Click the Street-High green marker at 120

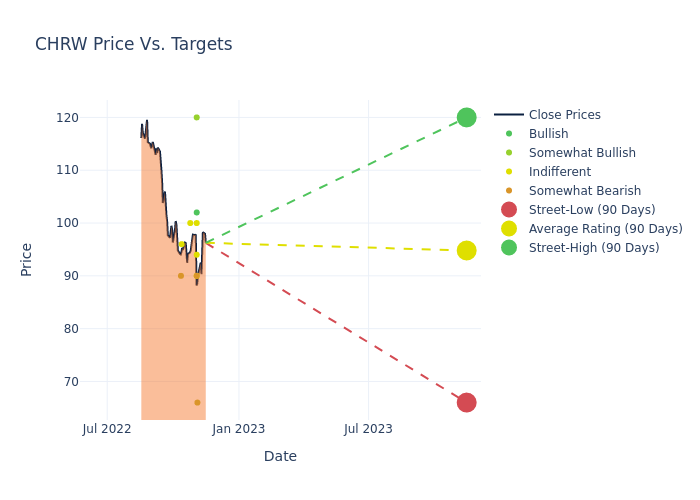[466, 117]
